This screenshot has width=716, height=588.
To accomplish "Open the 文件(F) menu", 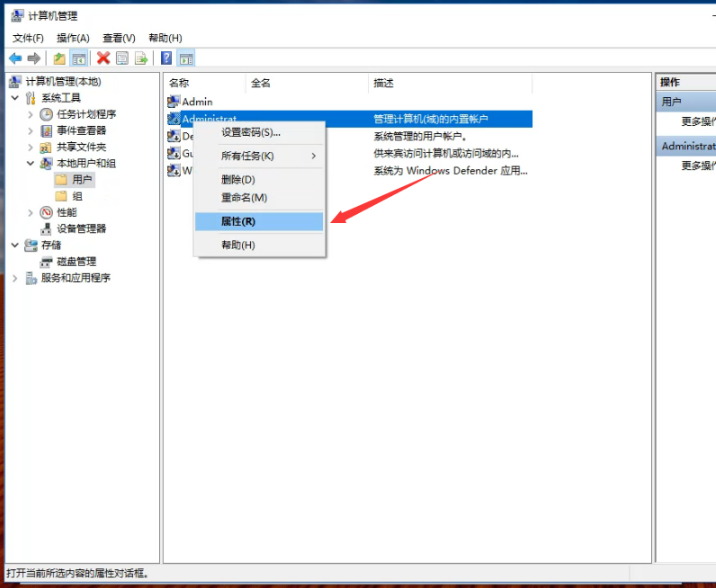I will (x=28, y=38).
